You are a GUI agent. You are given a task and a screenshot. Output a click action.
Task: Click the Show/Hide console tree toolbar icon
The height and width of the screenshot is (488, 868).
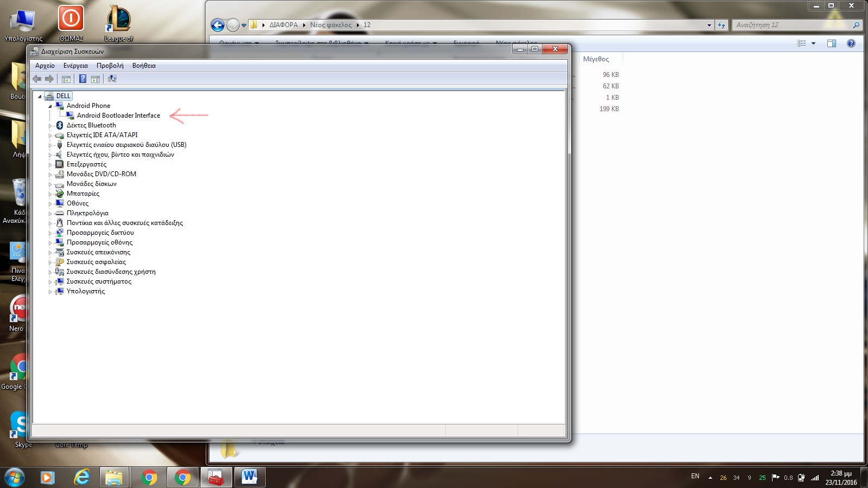coord(66,79)
